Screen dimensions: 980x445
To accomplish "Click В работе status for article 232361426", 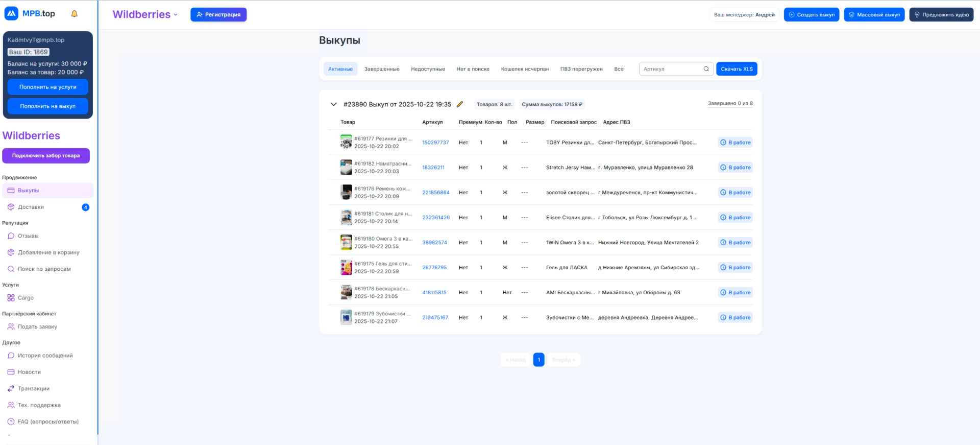I will (x=735, y=218).
